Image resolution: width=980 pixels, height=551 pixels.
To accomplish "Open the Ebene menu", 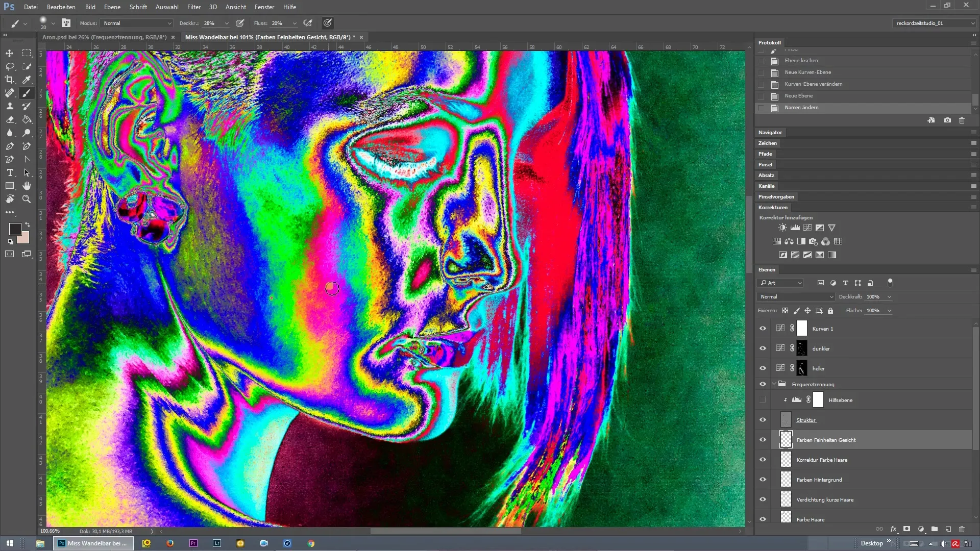I will tap(112, 7).
